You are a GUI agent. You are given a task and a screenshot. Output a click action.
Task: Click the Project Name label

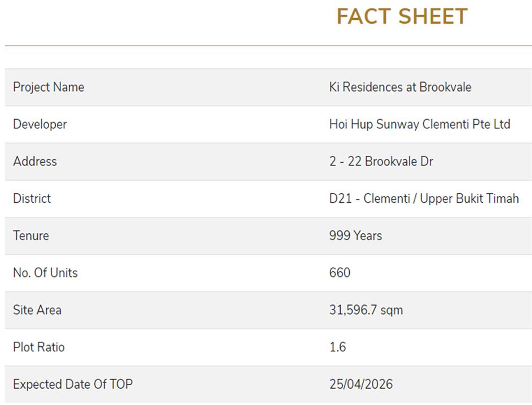(x=49, y=87)
